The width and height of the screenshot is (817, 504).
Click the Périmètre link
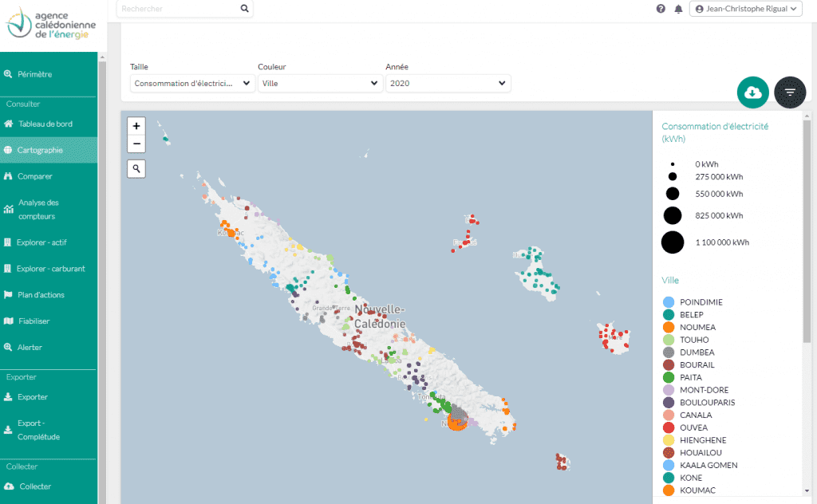[x=35, y=74]
